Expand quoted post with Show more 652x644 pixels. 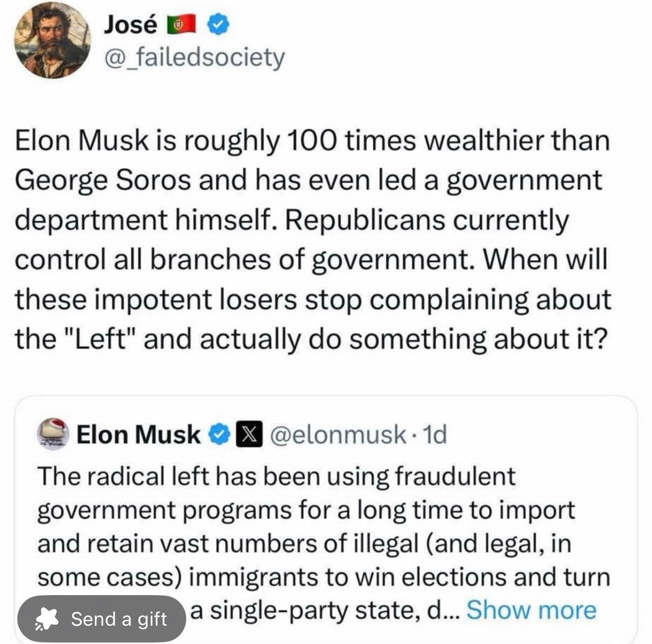tap(531, 610)
